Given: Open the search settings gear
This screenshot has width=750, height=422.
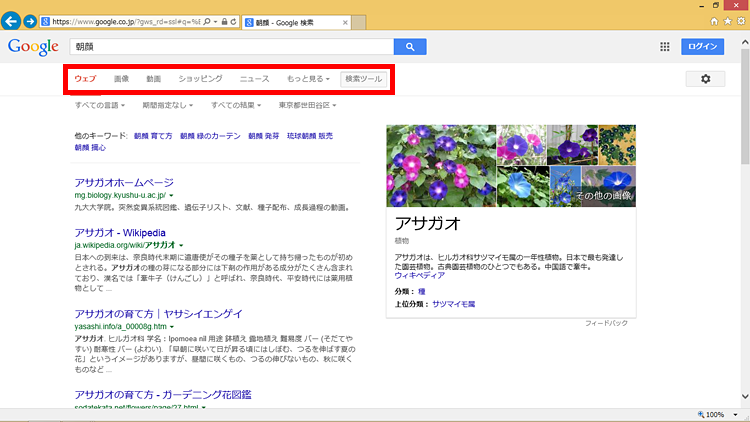Looking at the screenshot, I should pos(705,79).
